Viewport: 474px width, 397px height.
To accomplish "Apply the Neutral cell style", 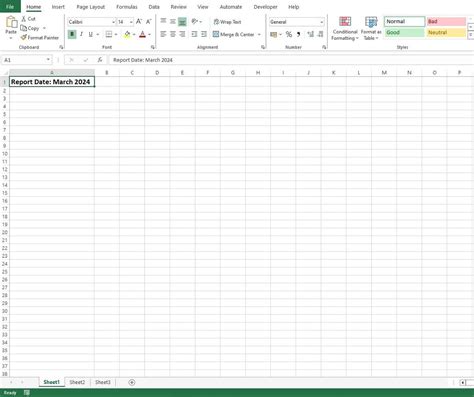I will (x=446, y=32).
